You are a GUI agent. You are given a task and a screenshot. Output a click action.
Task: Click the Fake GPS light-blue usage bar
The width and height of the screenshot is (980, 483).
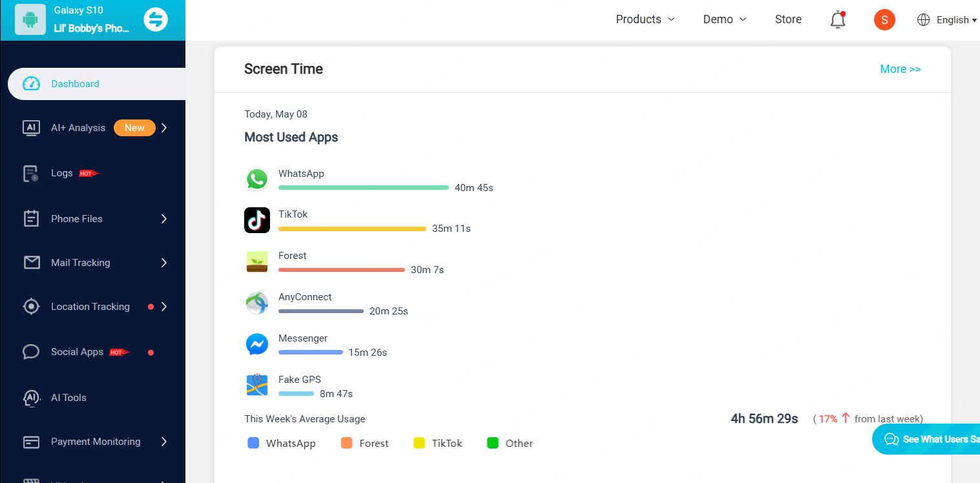click(297, 394)
